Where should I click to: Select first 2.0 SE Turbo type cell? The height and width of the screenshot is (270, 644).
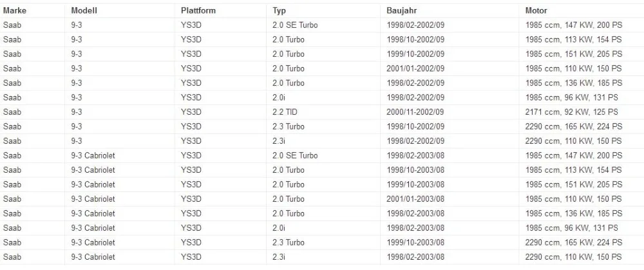coord(295,25)
